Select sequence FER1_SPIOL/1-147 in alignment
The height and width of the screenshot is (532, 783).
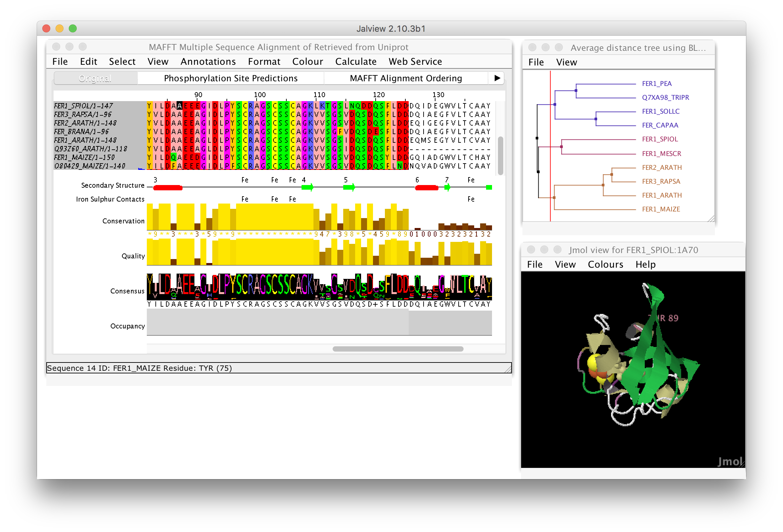coord(83,106)
